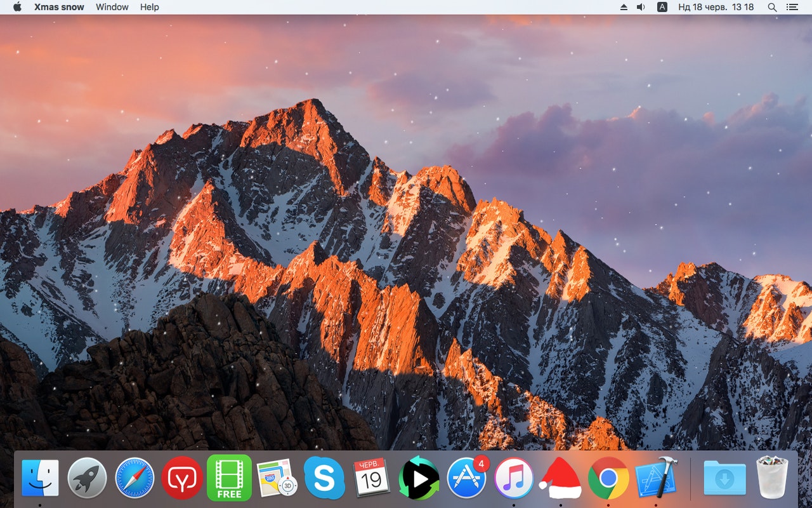Open Google Chrome in the Dock
Viewport: 812px width, 508px height.
click(608, 478)
